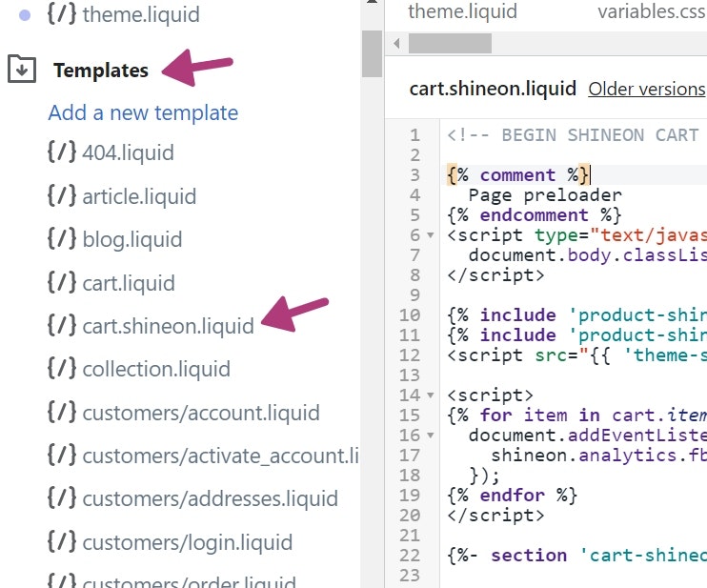Click the liquid icon beside customers/addresses.liquid
Image resolution: width=707 pixels, height=588 pixels.
pos(61,498)
